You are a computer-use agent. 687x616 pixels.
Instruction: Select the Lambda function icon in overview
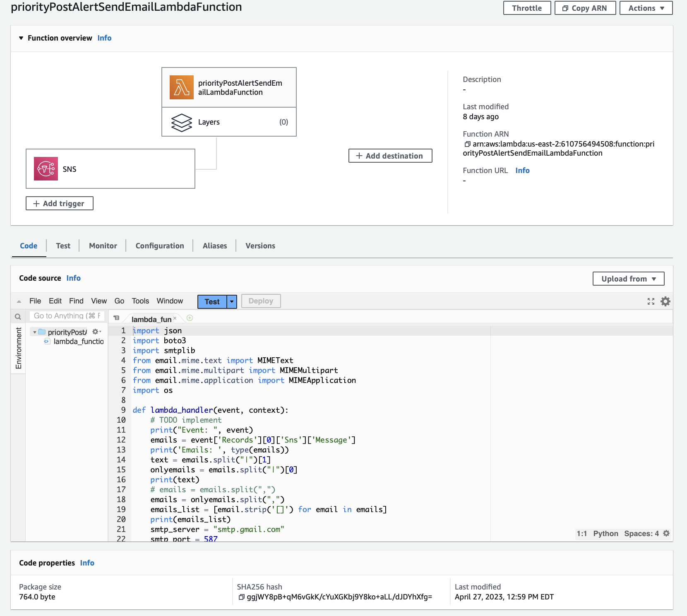pos(181,87)
